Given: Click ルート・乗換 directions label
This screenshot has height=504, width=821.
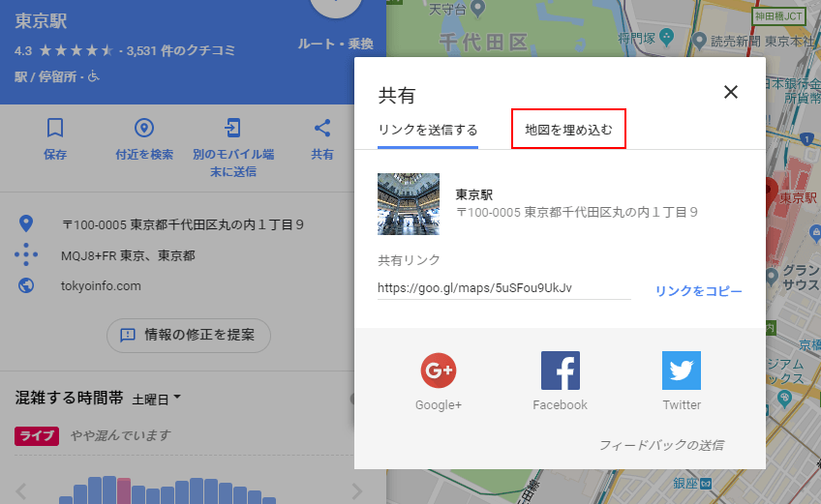Looking at the screenshot, I should (336, 44).
